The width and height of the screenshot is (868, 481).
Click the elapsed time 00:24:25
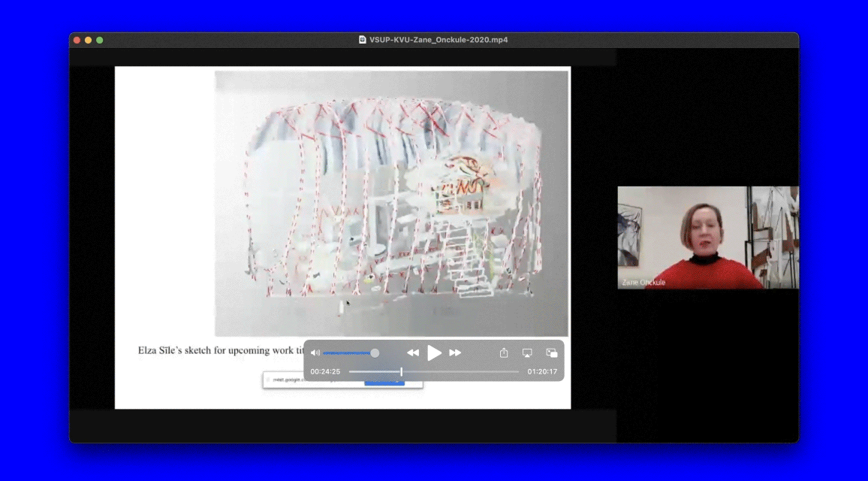tap(325, 371)
